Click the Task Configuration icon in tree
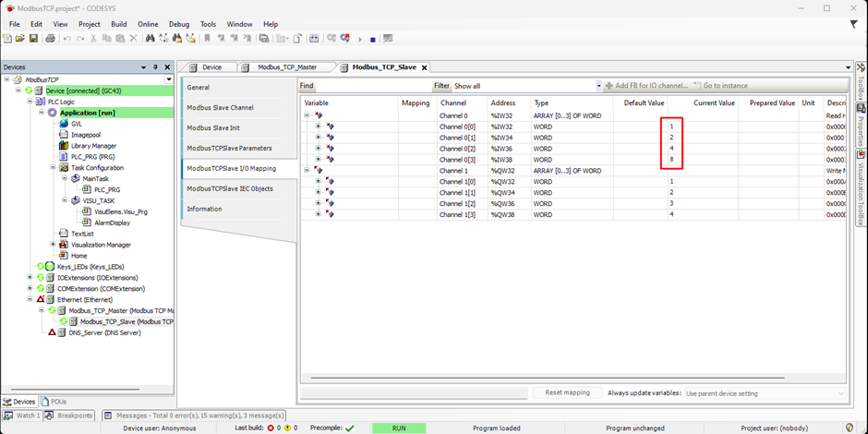 point(64,168)
